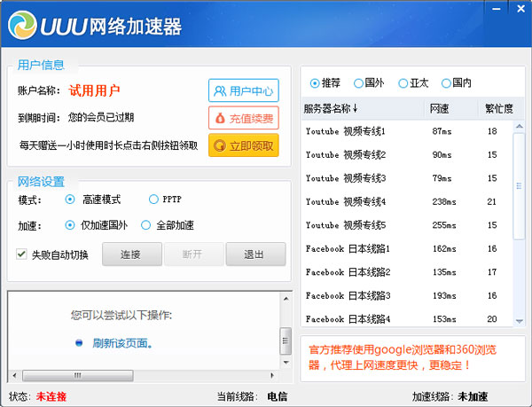532x407 pixels.
Task: Claim free hour with 立即领取
Action: point(244,145)
